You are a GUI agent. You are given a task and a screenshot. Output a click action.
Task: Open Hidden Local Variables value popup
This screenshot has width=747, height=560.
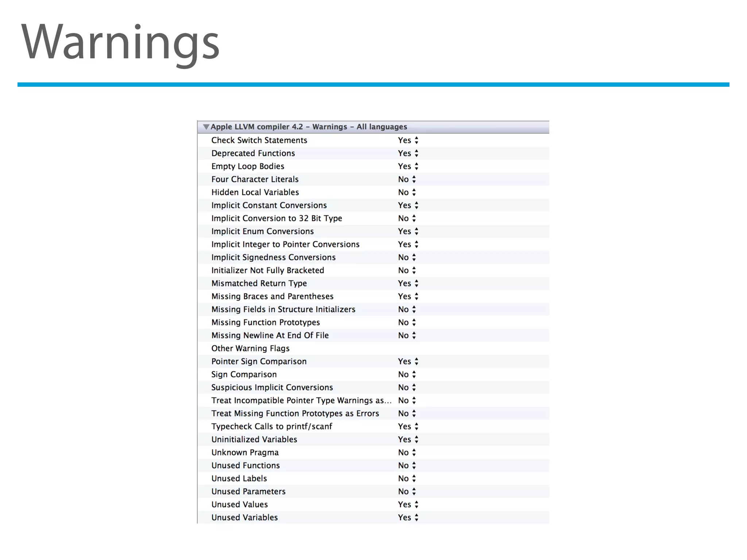407,192
